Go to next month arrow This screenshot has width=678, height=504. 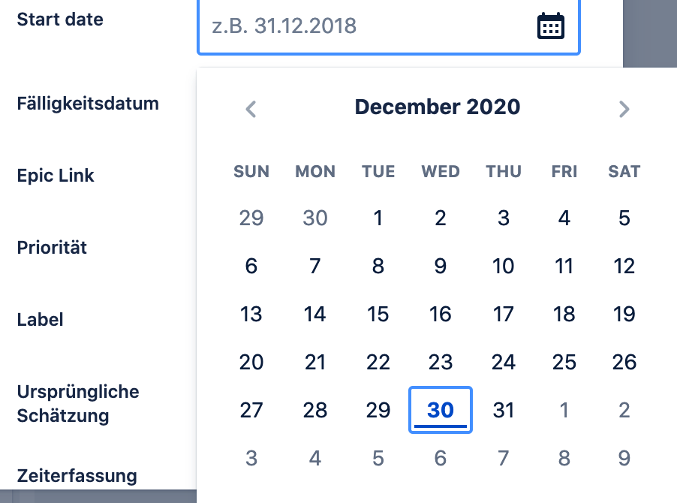[624, 109]
